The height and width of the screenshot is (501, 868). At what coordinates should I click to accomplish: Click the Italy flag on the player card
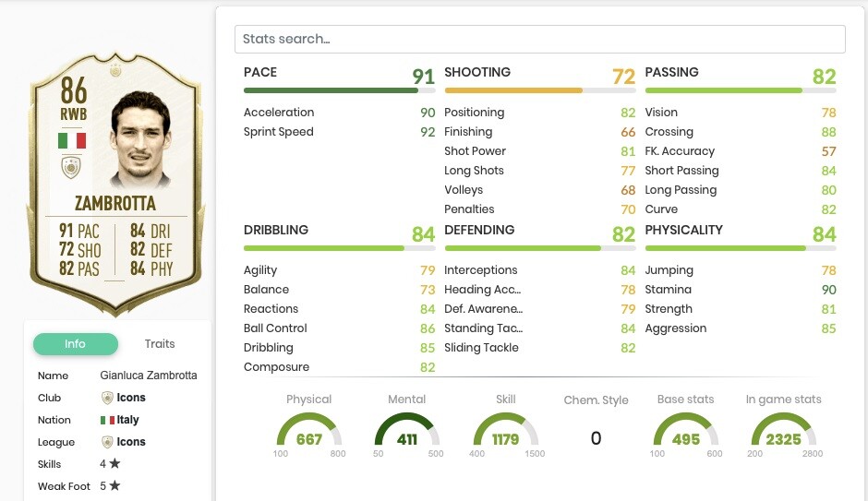click(72, 140)
